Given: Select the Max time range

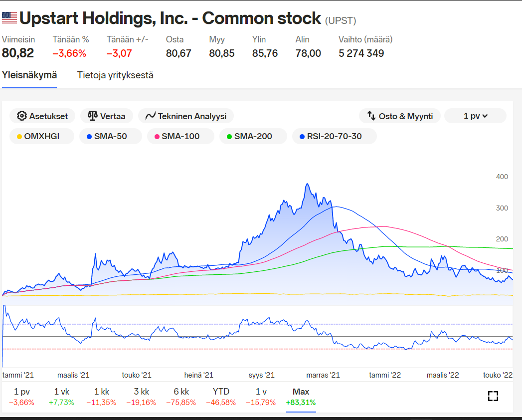Looking at the screenshot, I should 301,397.
